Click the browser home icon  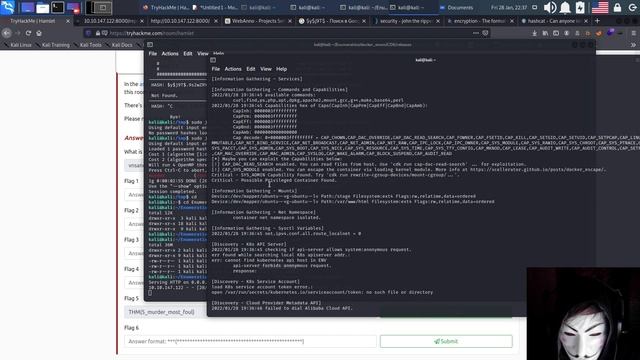point(39,33)
